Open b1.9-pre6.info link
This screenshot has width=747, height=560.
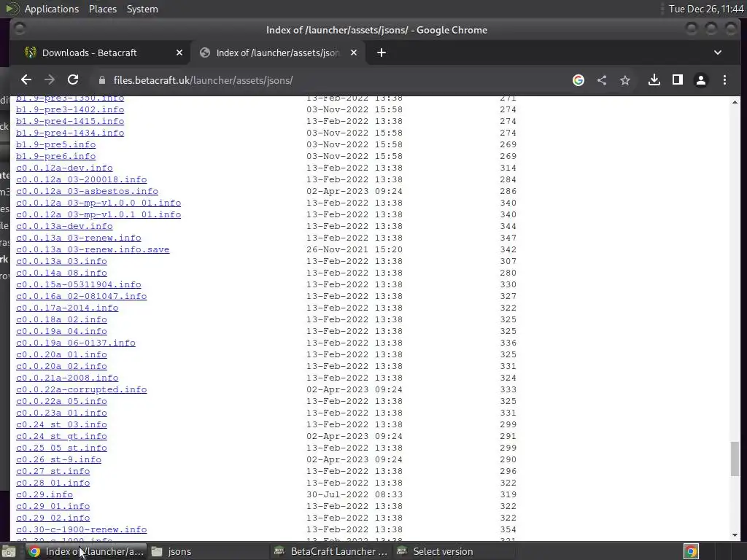[x=55, y=156]
